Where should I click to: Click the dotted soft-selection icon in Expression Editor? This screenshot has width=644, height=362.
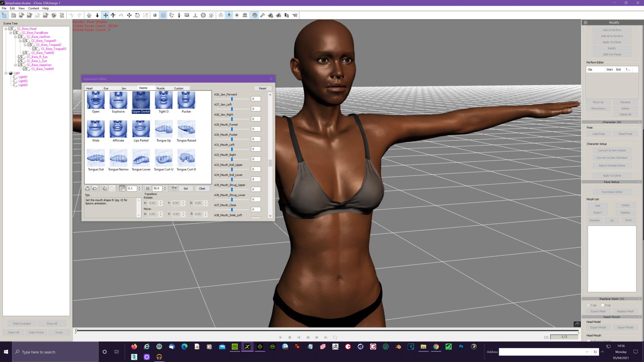[x=147, y=188]
